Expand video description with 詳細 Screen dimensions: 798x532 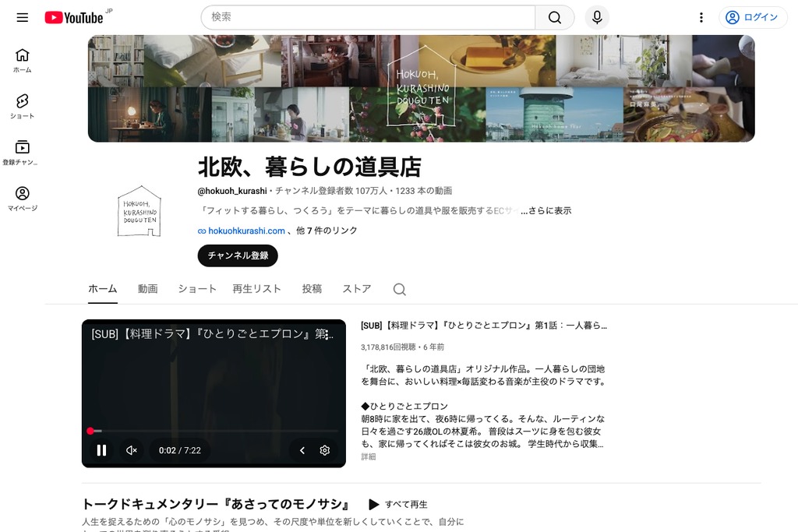[x=369, y=456]
